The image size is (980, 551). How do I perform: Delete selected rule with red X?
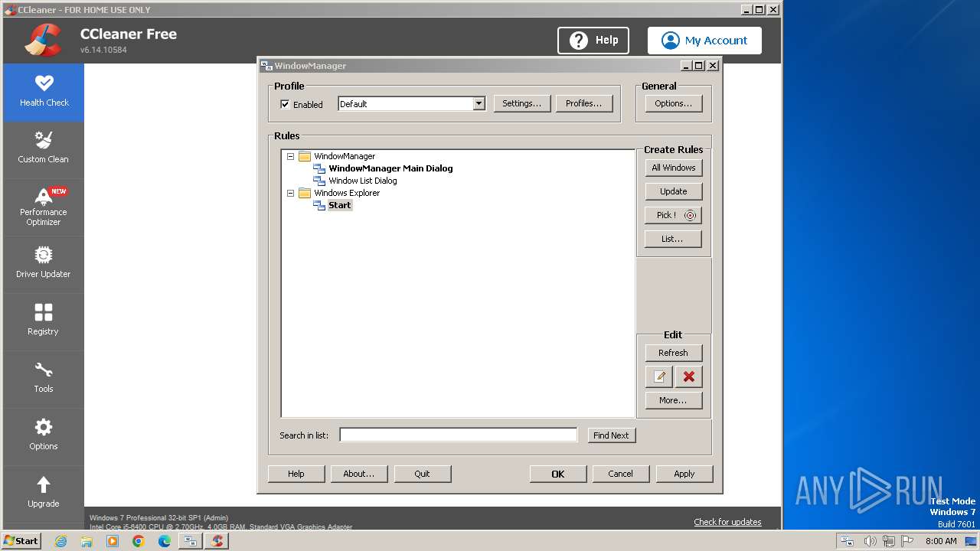click(688, 377)
